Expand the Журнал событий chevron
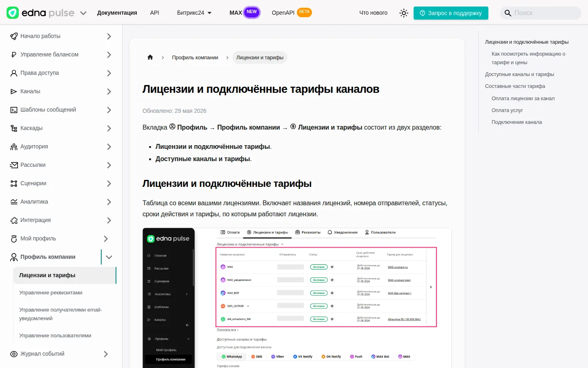Screen dimensions: 588x368 tap(106, 354)
